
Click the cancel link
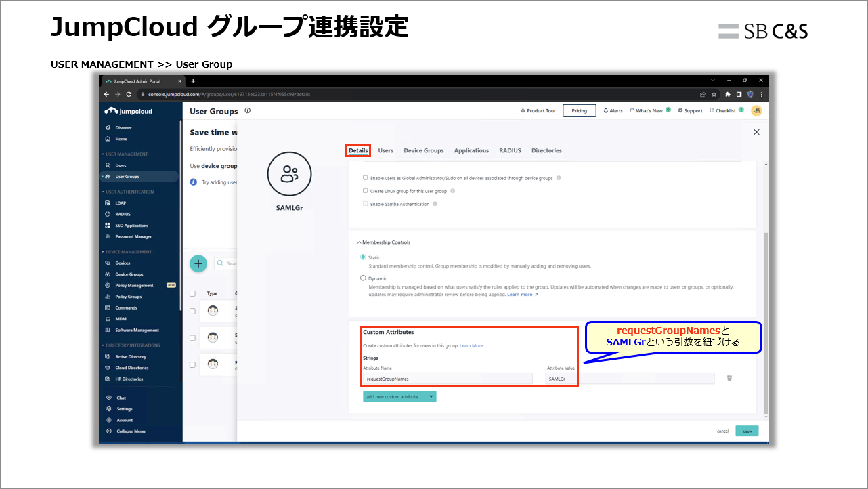point(723,431)
